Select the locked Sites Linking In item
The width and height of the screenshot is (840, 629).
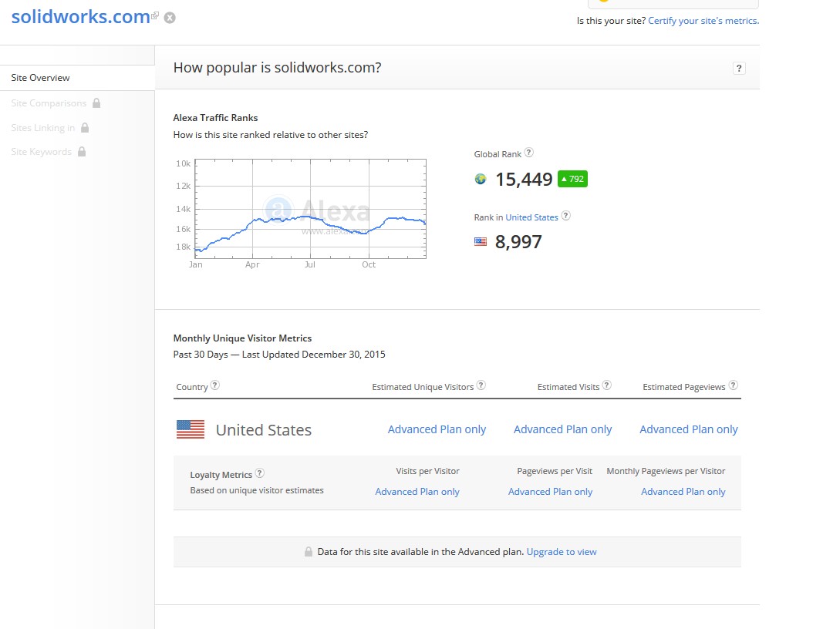click(x=43, y=128)
